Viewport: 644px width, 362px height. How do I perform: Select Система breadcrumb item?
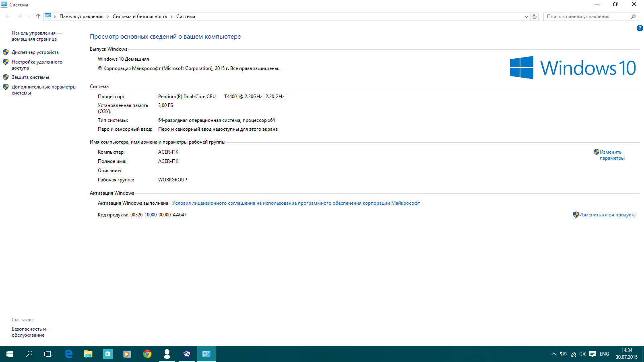pos(186,16)
